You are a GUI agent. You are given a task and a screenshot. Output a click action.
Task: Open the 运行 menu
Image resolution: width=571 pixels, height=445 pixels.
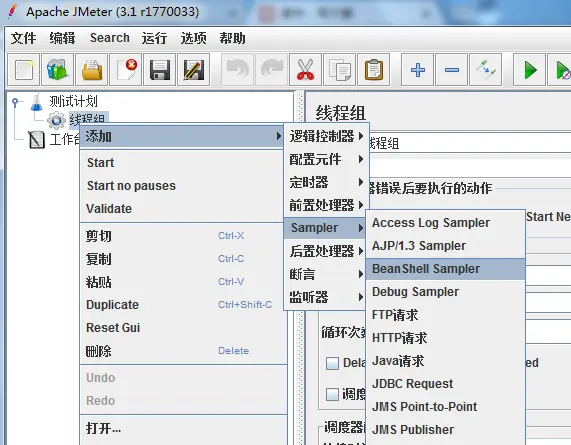154,38
